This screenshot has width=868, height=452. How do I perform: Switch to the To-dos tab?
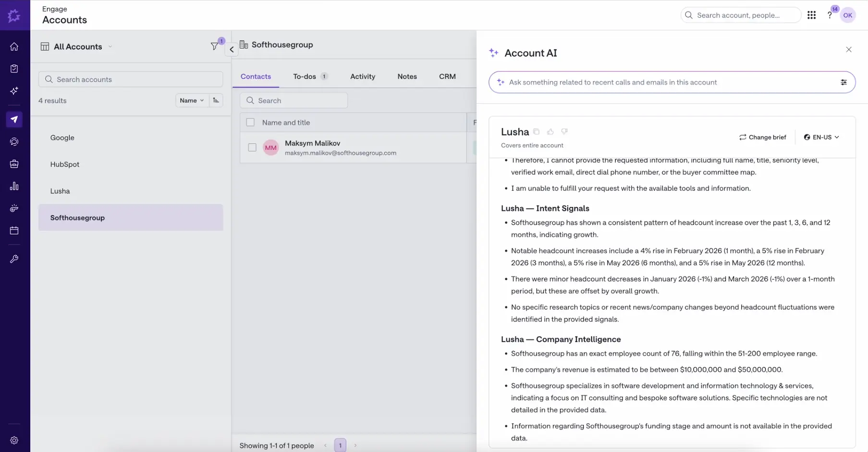point(310,76)
